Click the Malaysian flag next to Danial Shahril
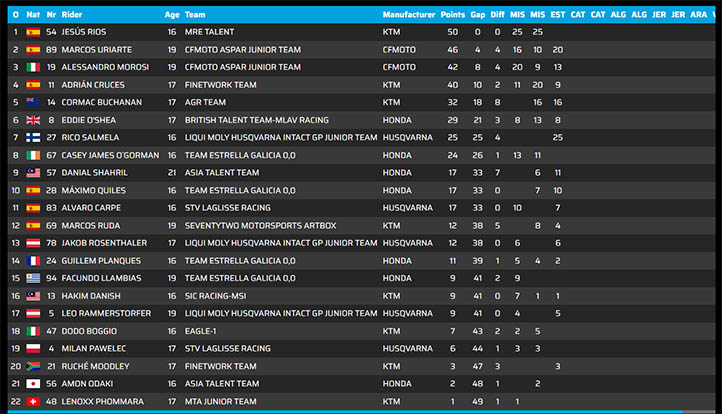Viewport: 722px width, 414px height. (33, 173)
